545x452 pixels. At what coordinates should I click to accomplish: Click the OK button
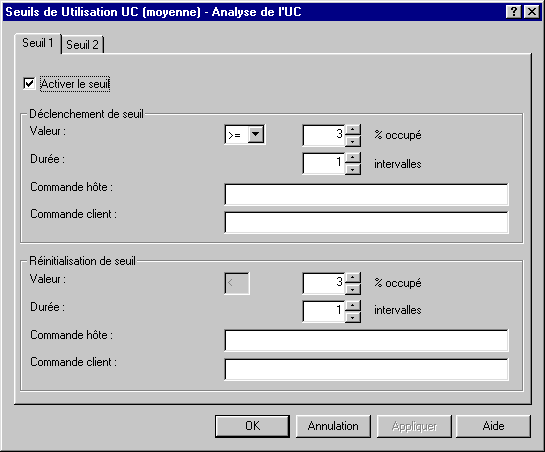[252, 426]
